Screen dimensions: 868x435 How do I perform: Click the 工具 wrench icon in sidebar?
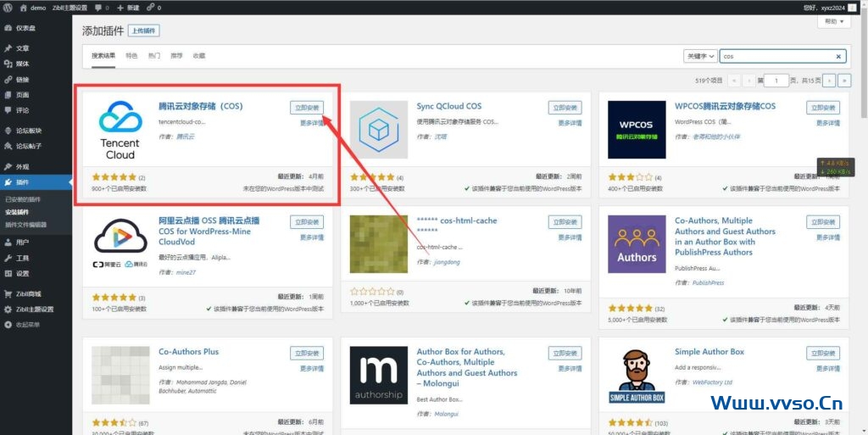tap(8, 258)
